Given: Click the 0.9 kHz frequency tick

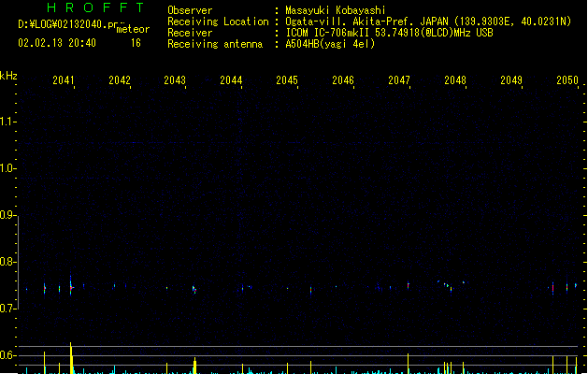Looking at the screenshot, I should (x=8, y=215).
